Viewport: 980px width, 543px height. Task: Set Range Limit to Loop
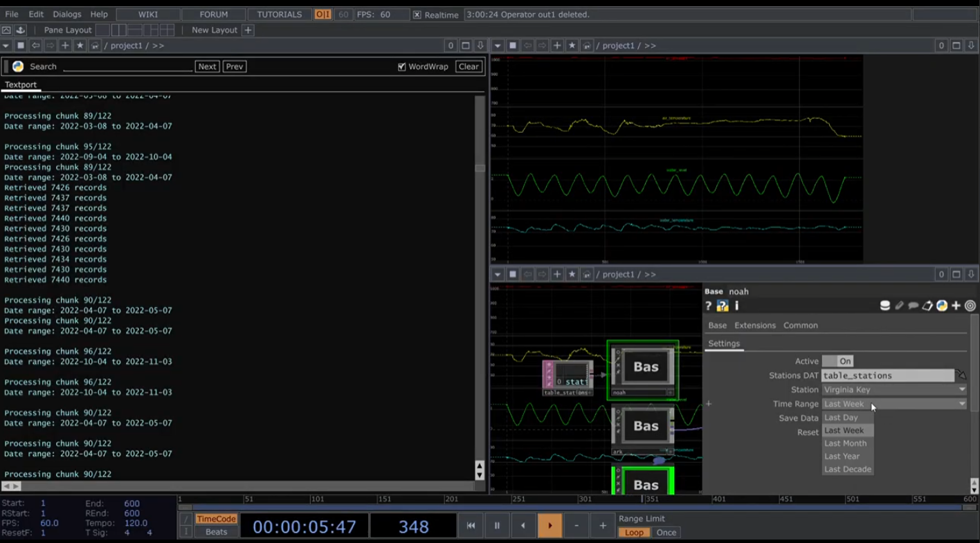click(x=634, y=533)
